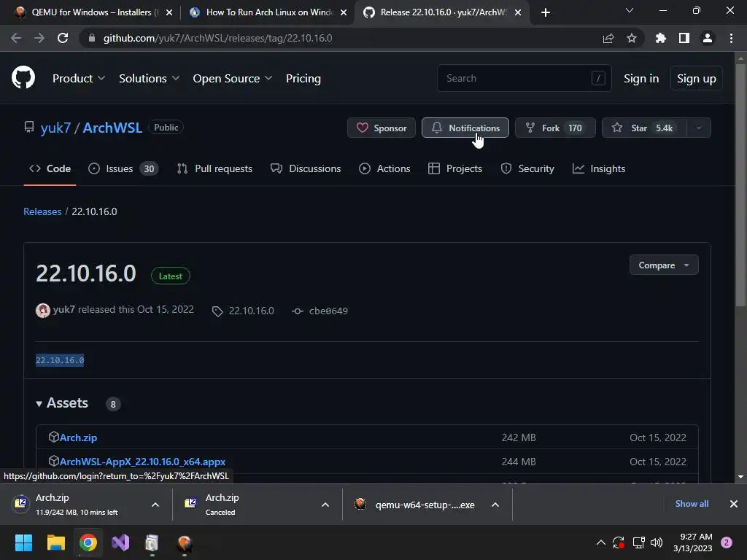Open Chrome three-dot menu
Viewport: 747px width, 560px height.
731,38
